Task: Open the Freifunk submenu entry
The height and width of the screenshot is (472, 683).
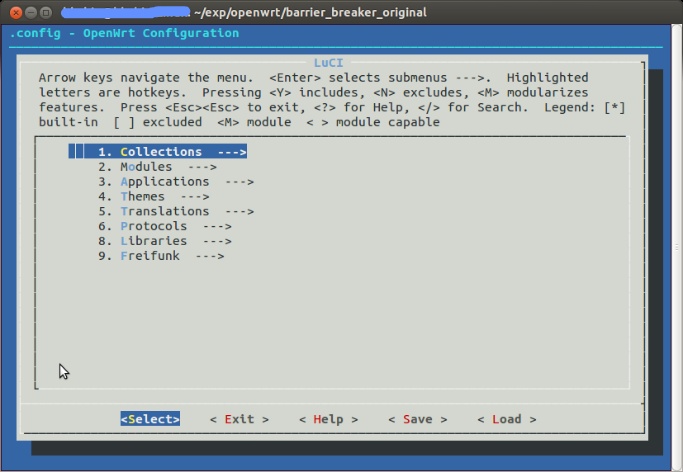Action: pos(161,256)
